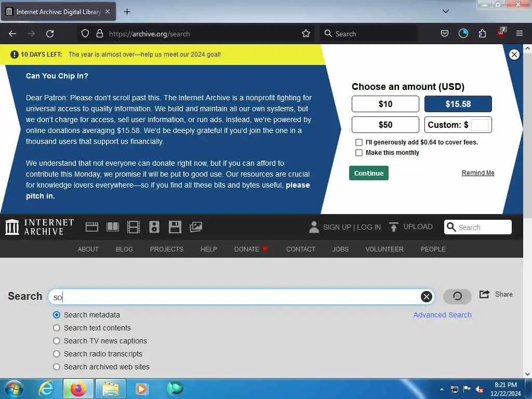Click the top navigation Search box
The image size is (532, 399).
[x=478, y=227]
